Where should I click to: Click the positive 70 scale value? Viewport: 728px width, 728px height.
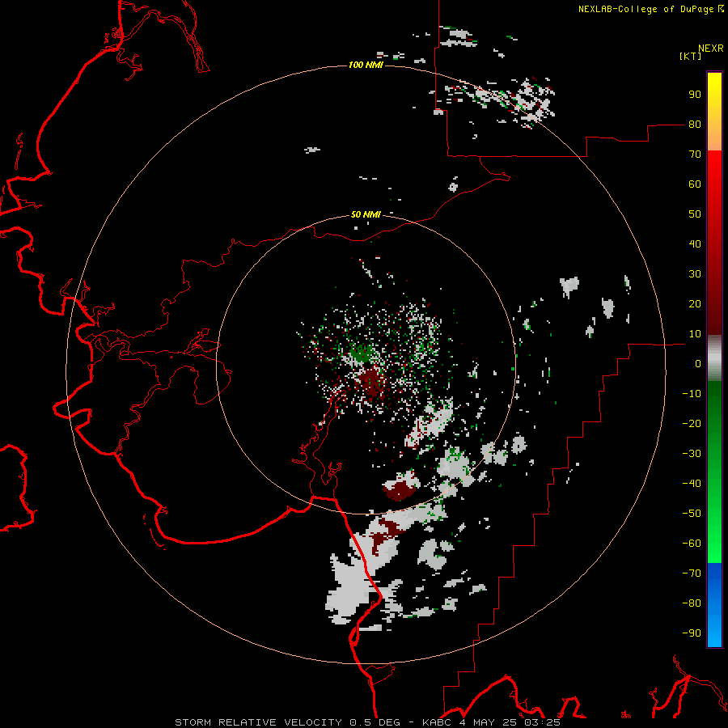click(695, 154)
